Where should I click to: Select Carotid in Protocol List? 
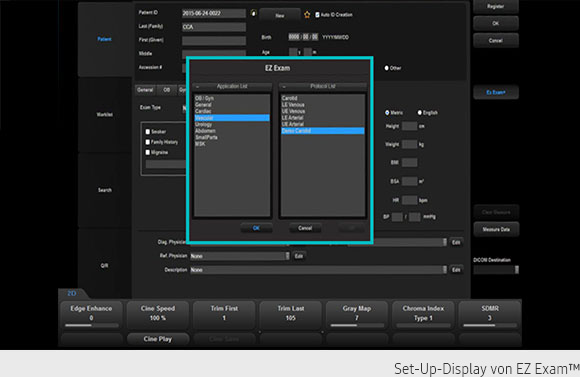point(323,98)
